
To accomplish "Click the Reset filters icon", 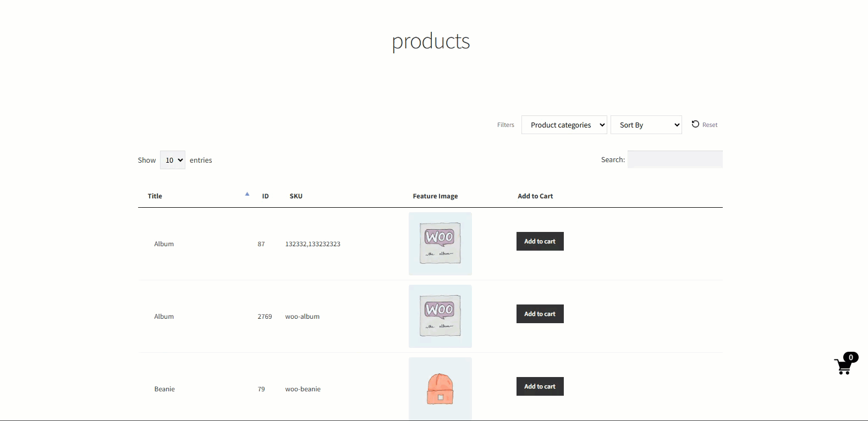I will pos(695,124).
